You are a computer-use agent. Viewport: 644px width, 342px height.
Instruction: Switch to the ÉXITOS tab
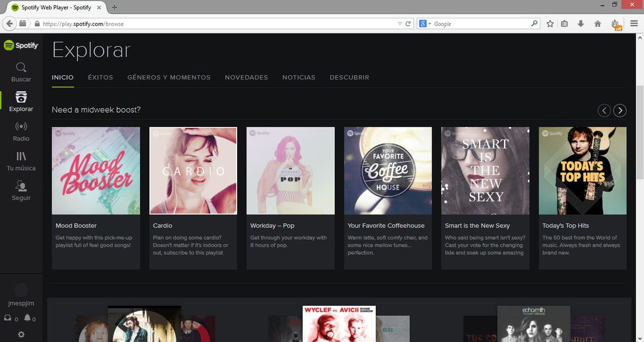(x=100, y=77)
